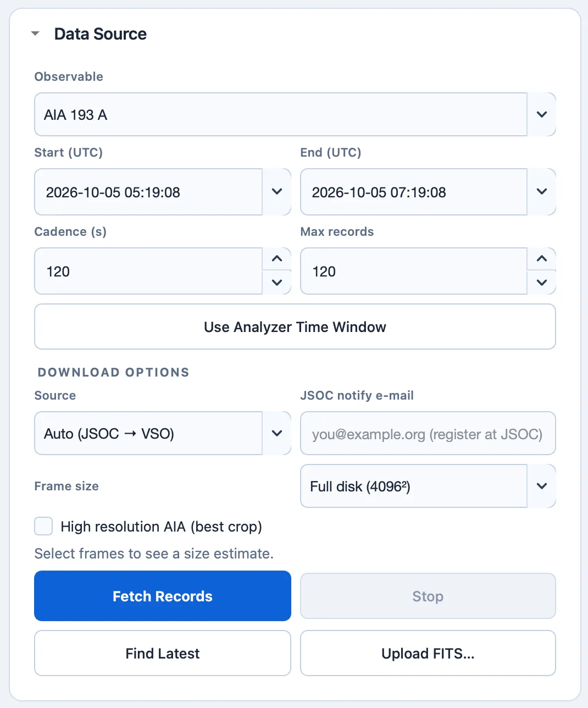Click the Frame size label
This screenshot has height=708, width=588.
point(66,486)
